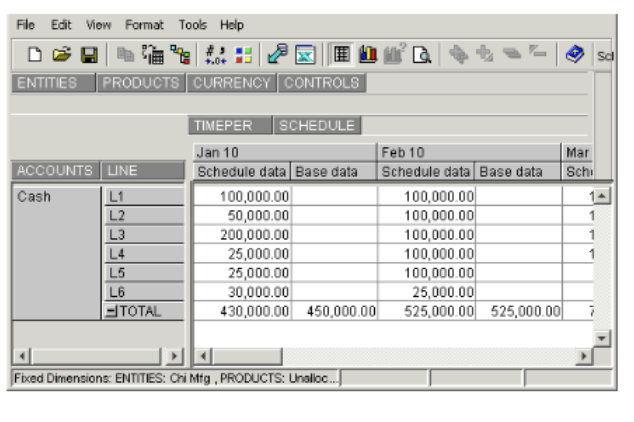Click the ACCOUNTS row header button
Viewport: 634px width, 422px height.
(55, 172)
